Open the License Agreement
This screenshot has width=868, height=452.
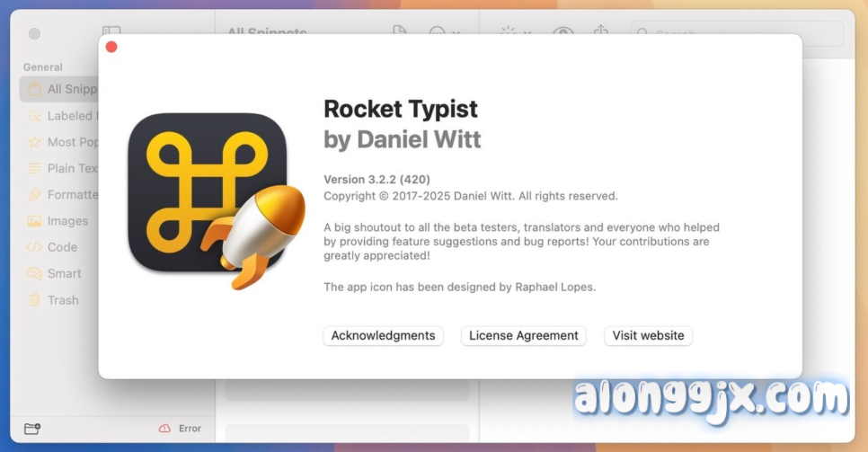click(x=523, y=335)
